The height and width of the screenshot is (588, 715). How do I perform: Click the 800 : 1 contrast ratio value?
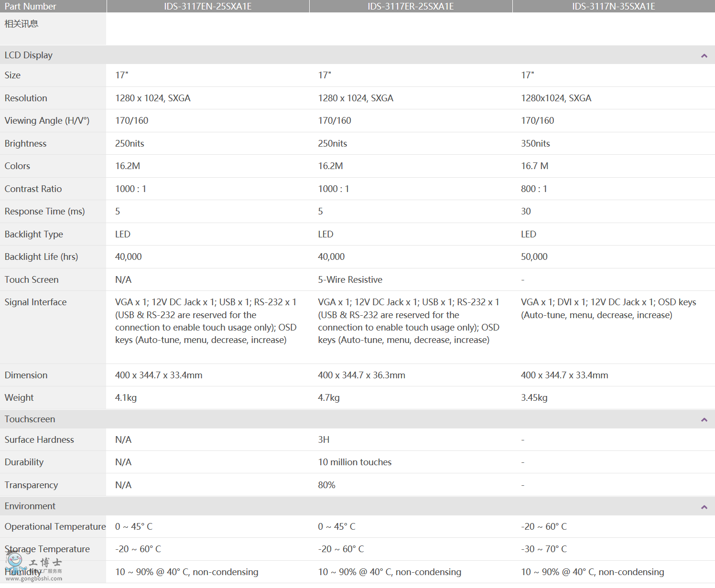coord(534,189)
